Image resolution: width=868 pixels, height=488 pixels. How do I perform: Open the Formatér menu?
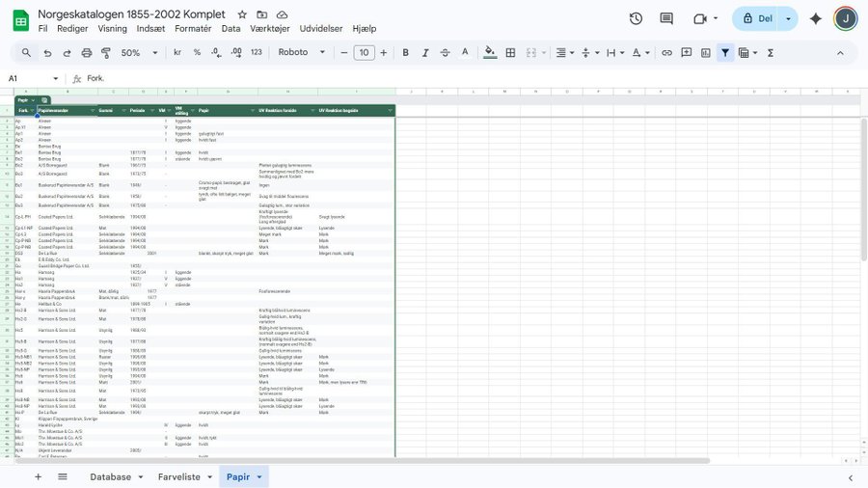193,29
